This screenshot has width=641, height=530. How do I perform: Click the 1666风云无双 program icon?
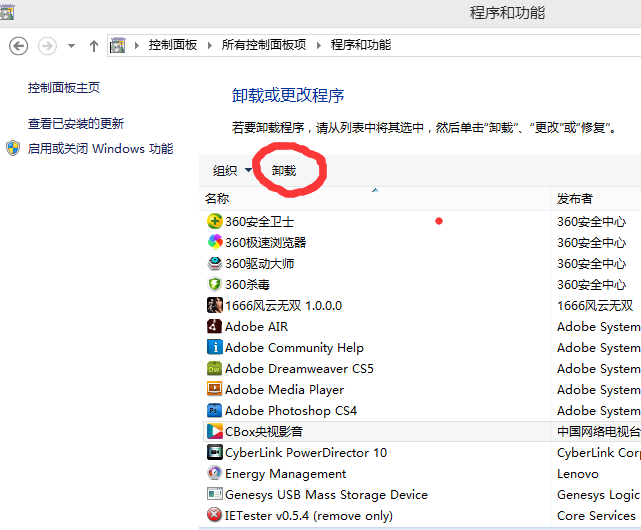[215, 305]
